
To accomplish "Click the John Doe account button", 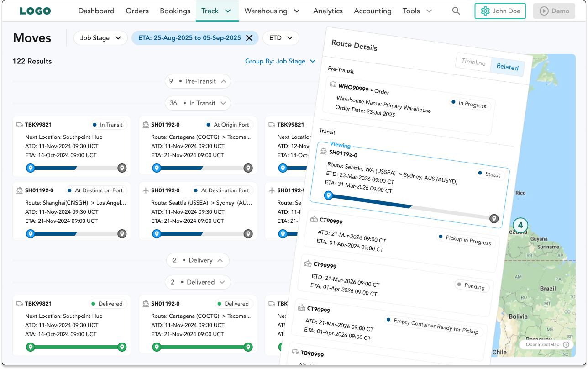I will (500, 11).
